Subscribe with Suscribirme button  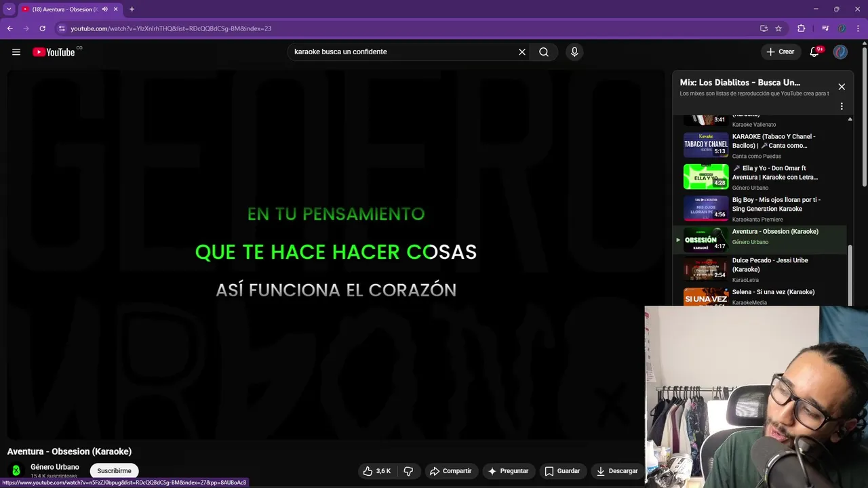[x=114, y=471]
